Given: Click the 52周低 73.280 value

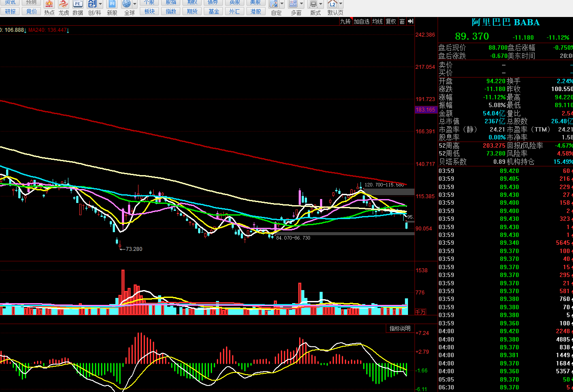Looking at the screenshot, I should 495,153.
